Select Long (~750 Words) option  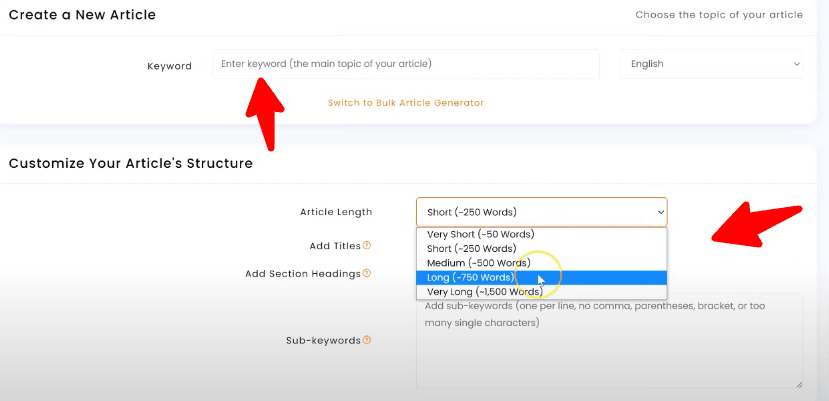[x=471, y=277]
